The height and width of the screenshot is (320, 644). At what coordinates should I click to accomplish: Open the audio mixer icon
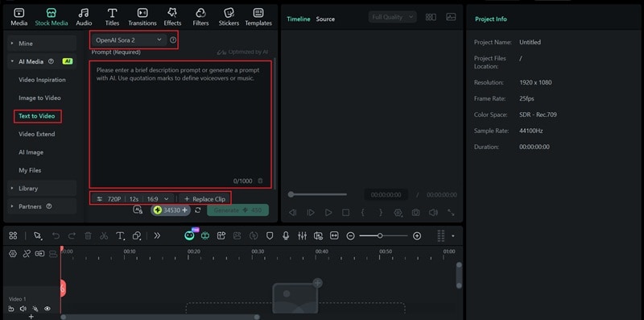pyautogui.click(x=302, y=235)
